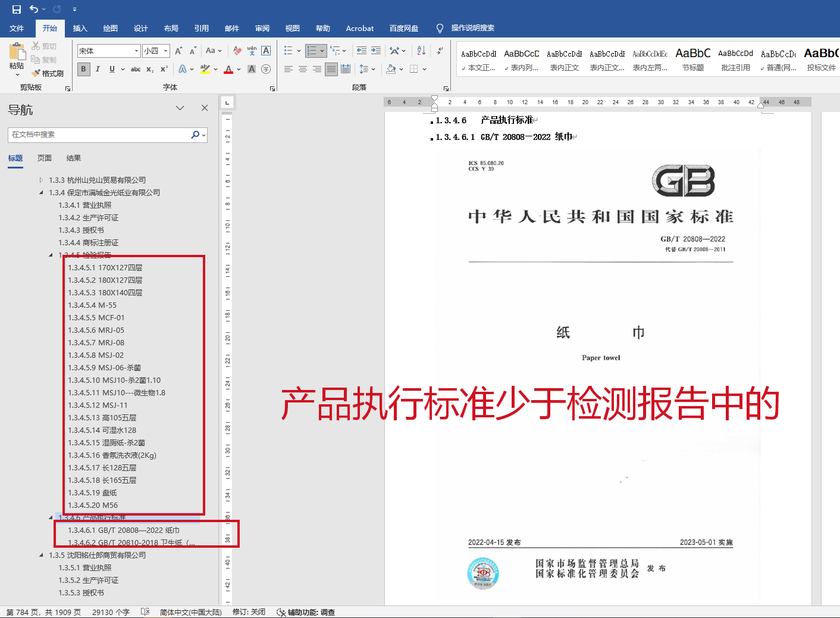This screenshot has height=618, width=840.
Task: Apply the yellow text highlight color
Action: [x=205, y=69]
